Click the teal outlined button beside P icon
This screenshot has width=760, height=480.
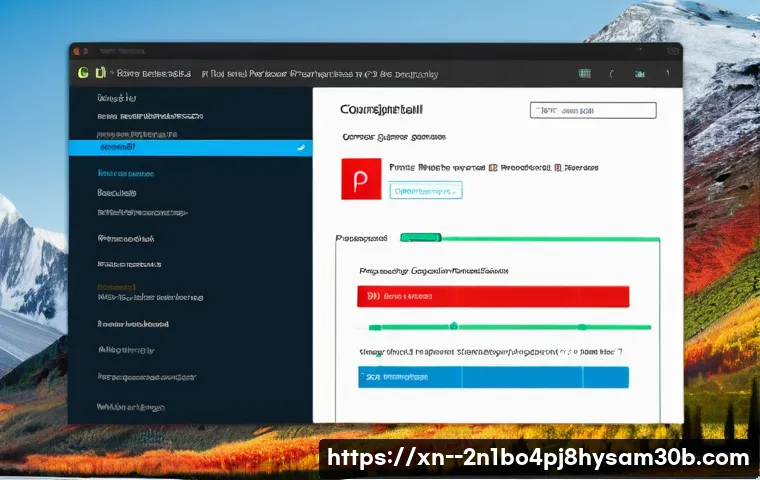tap(425, 190)
